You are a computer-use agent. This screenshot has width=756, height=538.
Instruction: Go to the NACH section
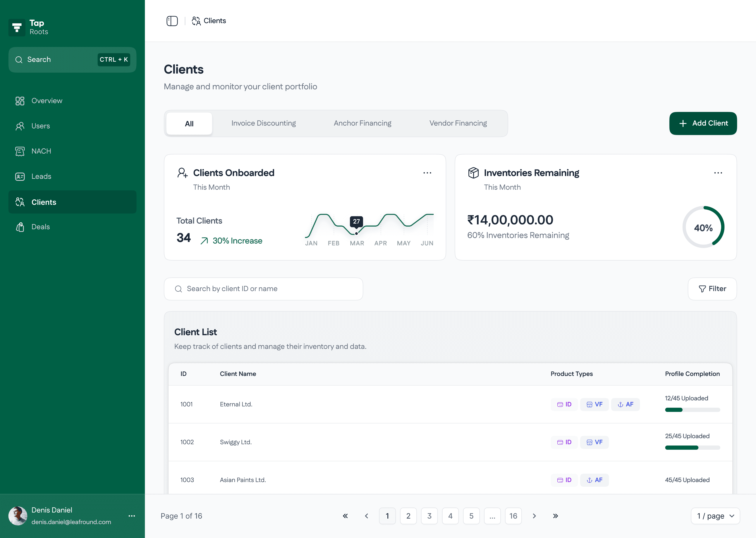click(41, 151)
